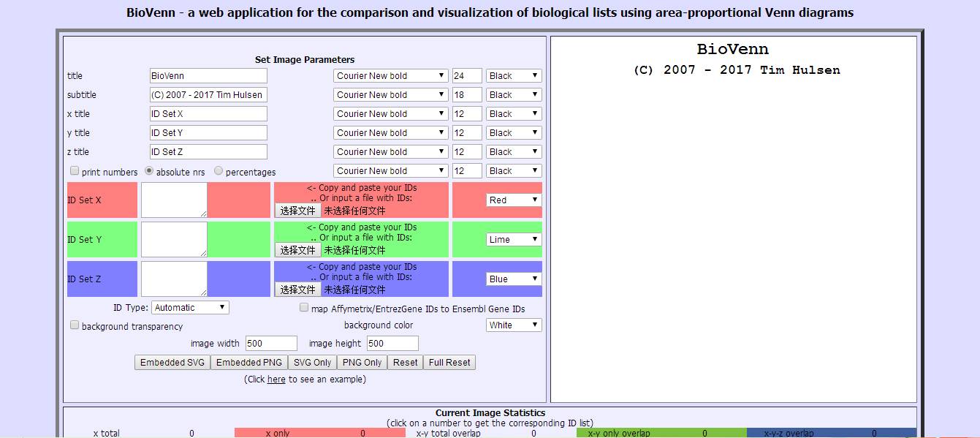The width and height of the screenshot is (980, 438).
Task: Focus the x title text field
Action: (x=208, y=113)
